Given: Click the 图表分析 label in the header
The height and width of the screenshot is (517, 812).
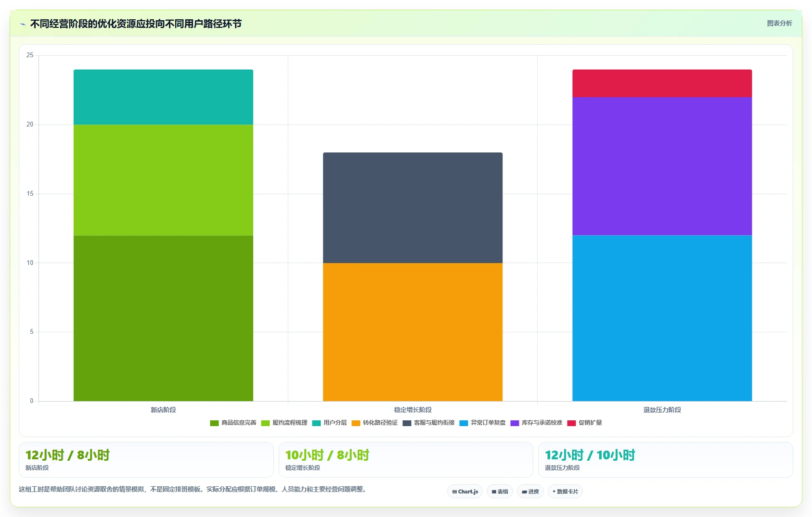Looking at the screenshot, I should tap(779, 23).
